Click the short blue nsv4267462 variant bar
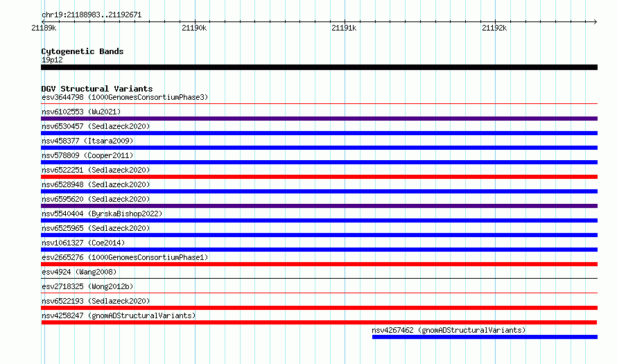This screenshot has width=617, height=364. 485,337
